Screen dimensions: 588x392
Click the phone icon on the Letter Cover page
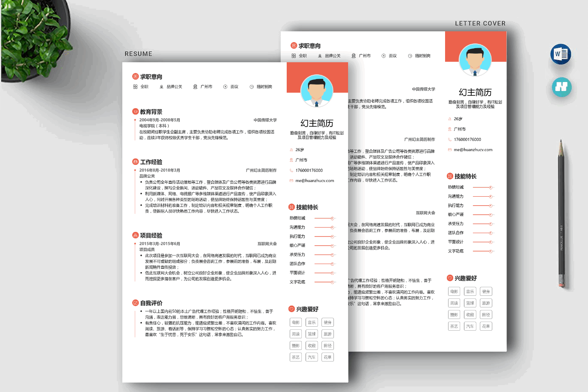(450, 140)
